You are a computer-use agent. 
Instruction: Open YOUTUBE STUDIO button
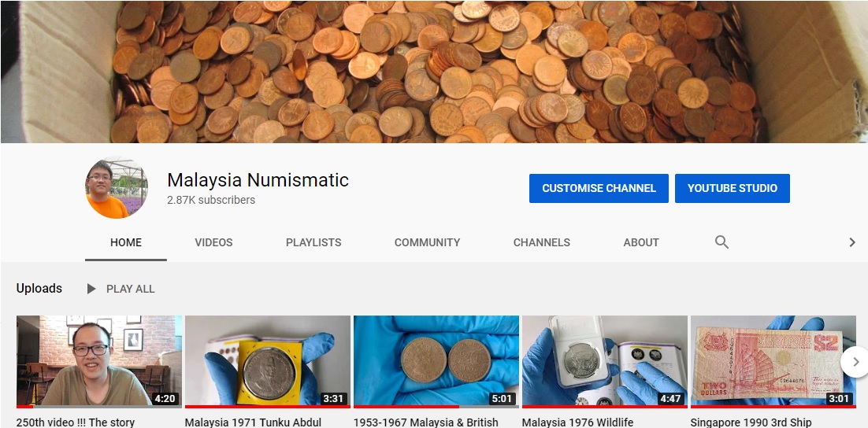733,188
